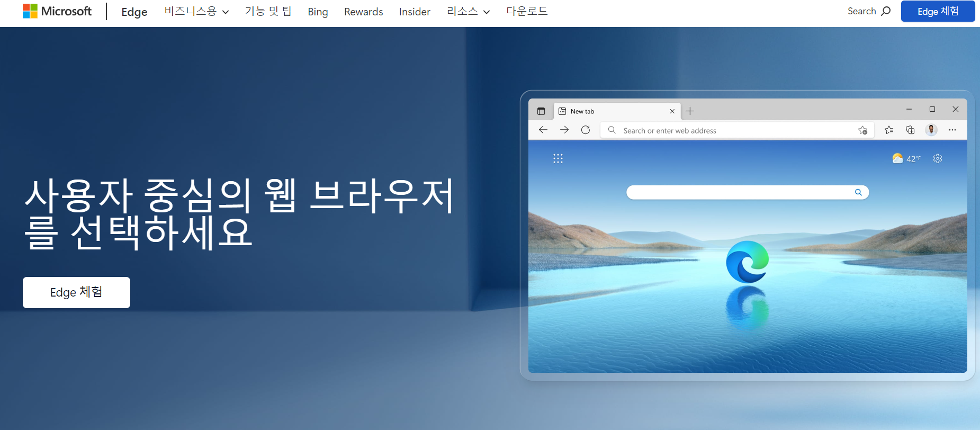
Task: Click the blue magnifier in search box
Action: pyautogui.click(x=858, y=192)
